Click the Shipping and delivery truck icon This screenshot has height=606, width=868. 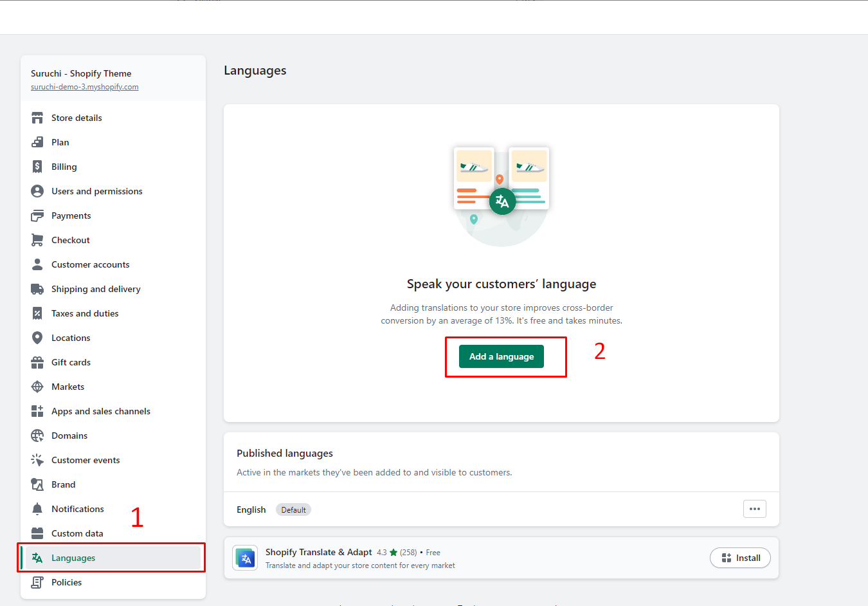37,289
